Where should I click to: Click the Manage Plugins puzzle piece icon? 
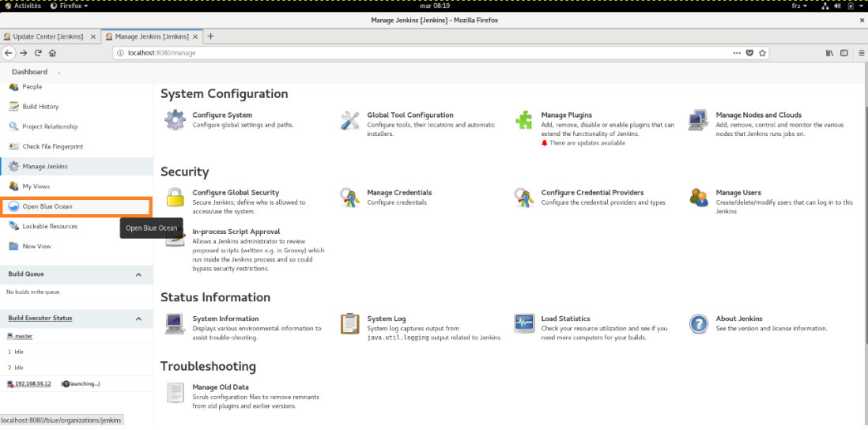point(523,120)
